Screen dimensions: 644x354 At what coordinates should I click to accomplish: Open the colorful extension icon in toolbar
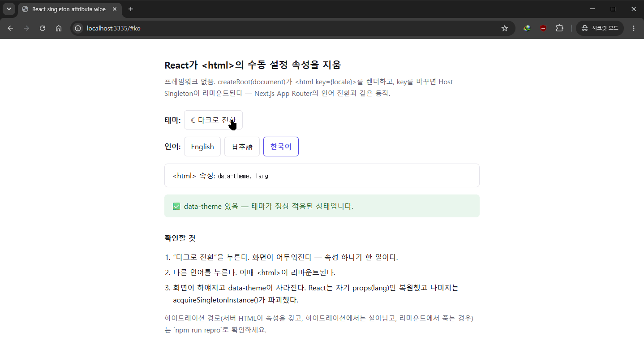[527, 28]
